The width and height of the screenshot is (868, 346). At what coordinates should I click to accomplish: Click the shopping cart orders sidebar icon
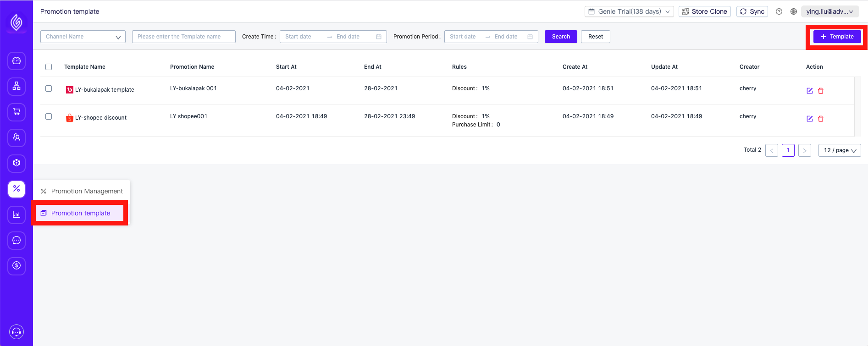(17, 112)
